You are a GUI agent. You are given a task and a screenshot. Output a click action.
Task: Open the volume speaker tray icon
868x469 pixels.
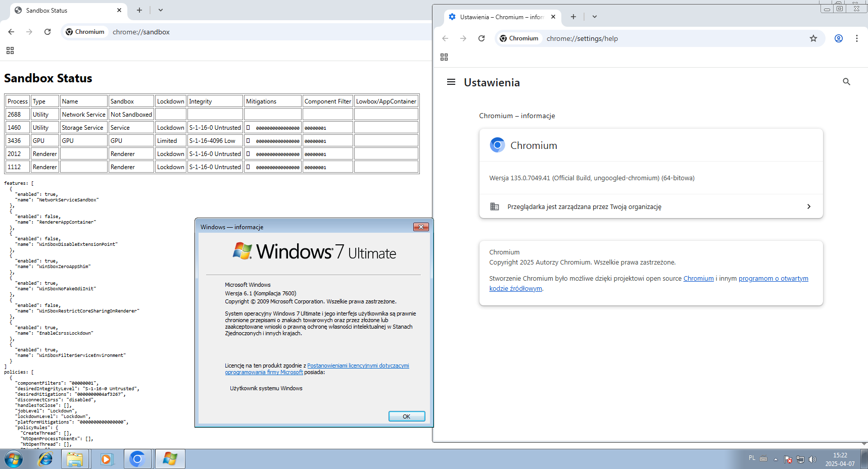812,459
